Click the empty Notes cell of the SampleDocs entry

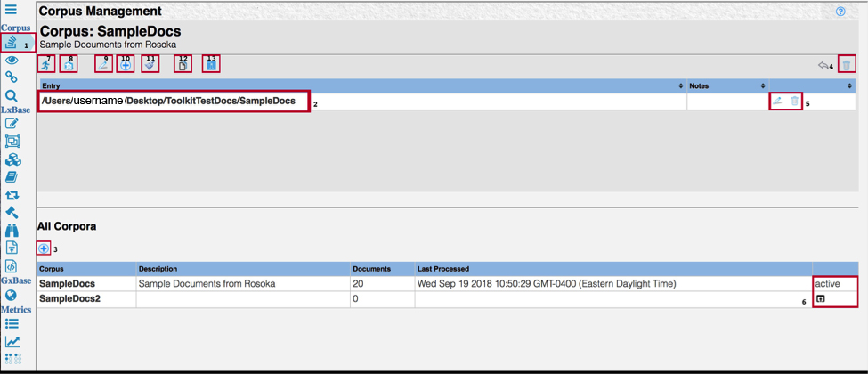727,102
